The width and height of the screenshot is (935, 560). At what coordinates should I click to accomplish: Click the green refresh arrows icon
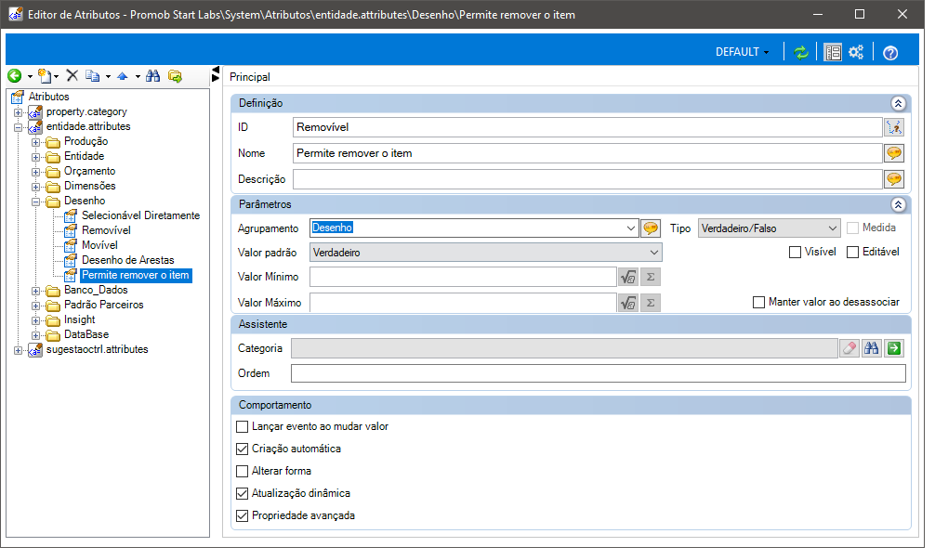pyautogui.click(x=801, y=52)
